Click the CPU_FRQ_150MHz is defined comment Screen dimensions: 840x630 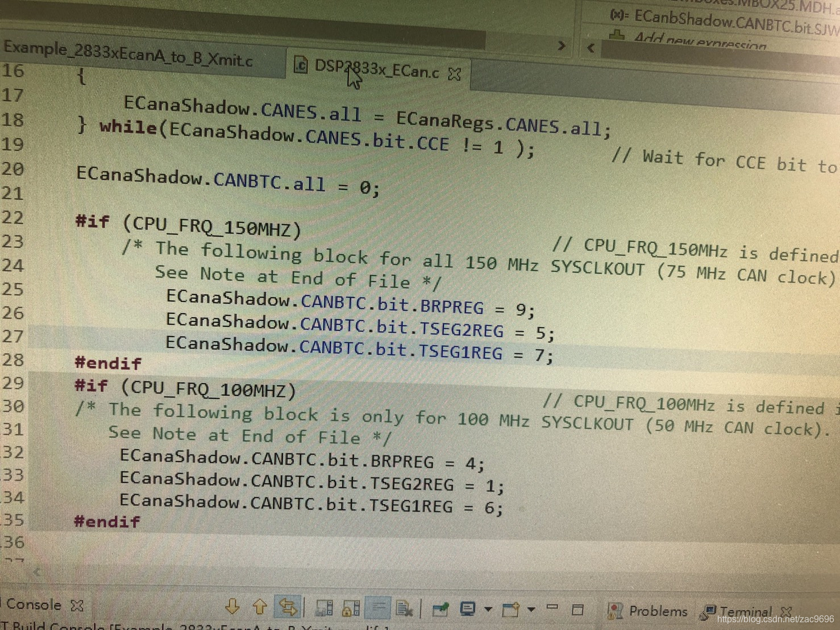696,250
